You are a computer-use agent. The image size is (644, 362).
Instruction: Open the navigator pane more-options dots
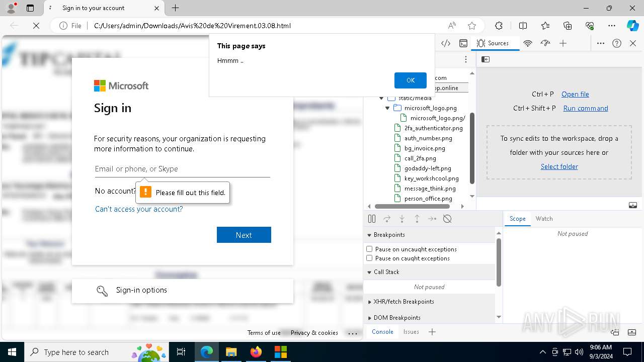(x=466, y=59)
